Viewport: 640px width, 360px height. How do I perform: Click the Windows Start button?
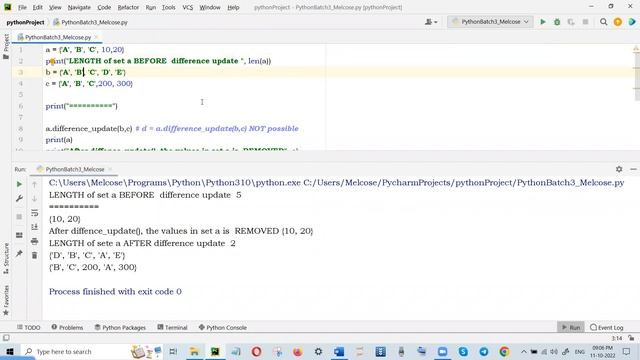10,351
